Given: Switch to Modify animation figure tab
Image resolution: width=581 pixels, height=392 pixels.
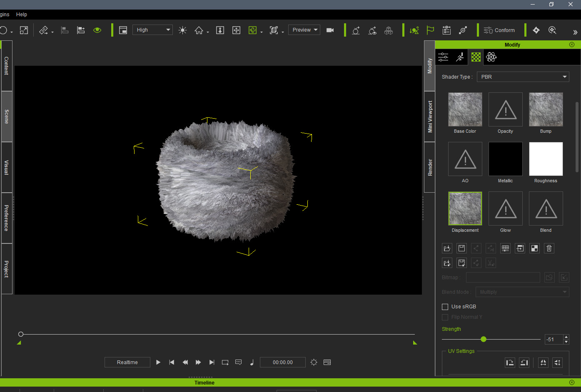Looking at the screenshot, I should (x=459, y=57).
